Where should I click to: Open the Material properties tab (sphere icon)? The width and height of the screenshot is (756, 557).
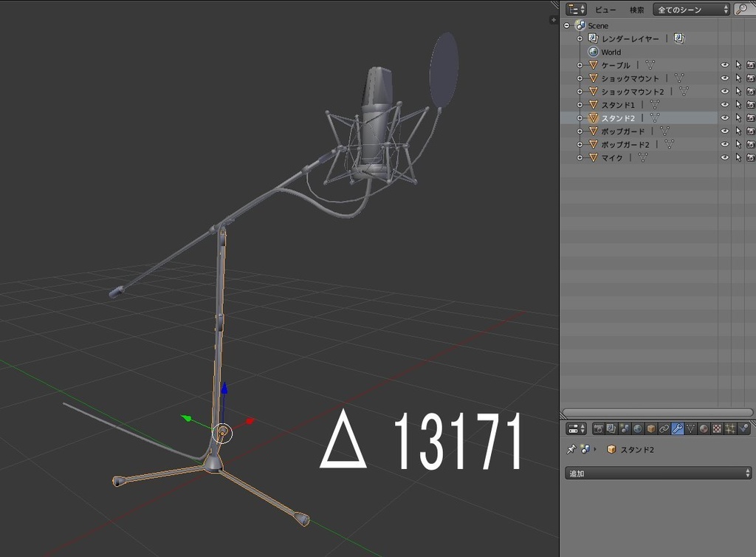(704, 428)
